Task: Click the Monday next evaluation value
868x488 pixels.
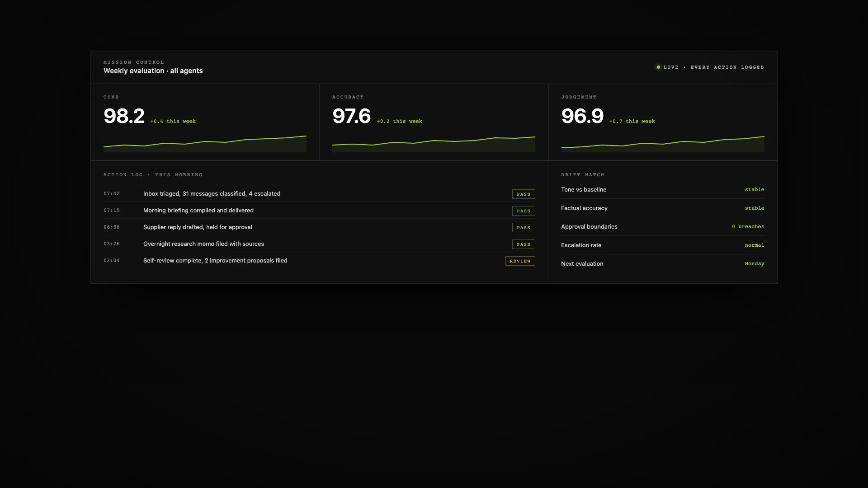Action: [x=755, y=263]
